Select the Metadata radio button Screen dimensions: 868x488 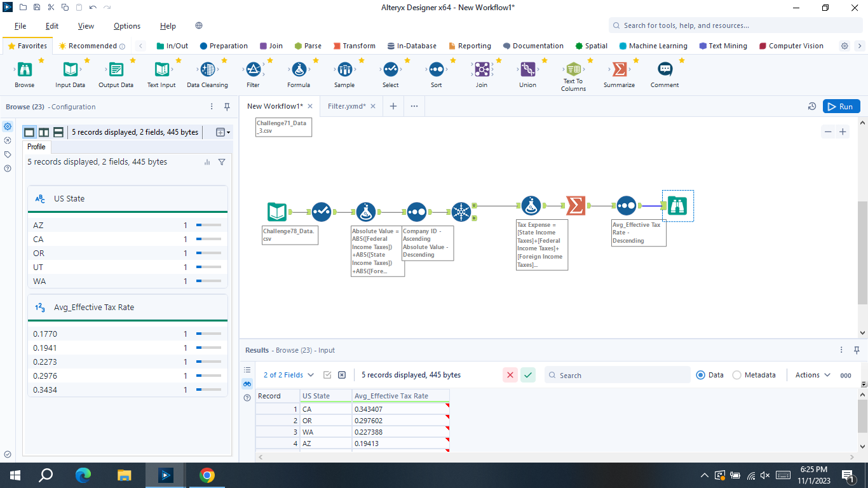coord(737,375)
